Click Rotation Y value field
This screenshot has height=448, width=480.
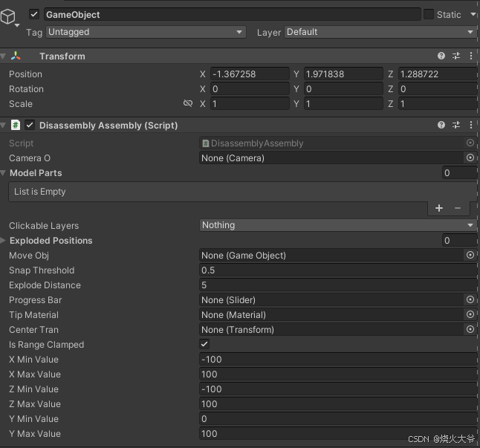click(x=343, y=88)
